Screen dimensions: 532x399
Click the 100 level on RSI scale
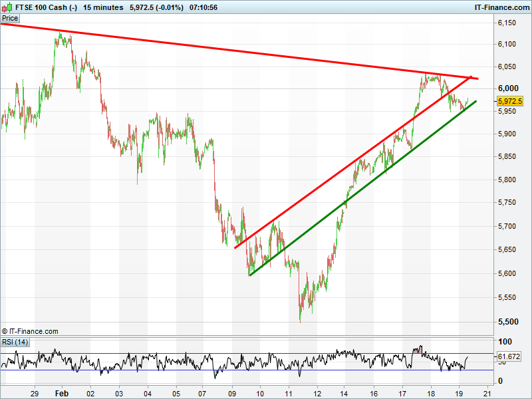click(503, 341)
